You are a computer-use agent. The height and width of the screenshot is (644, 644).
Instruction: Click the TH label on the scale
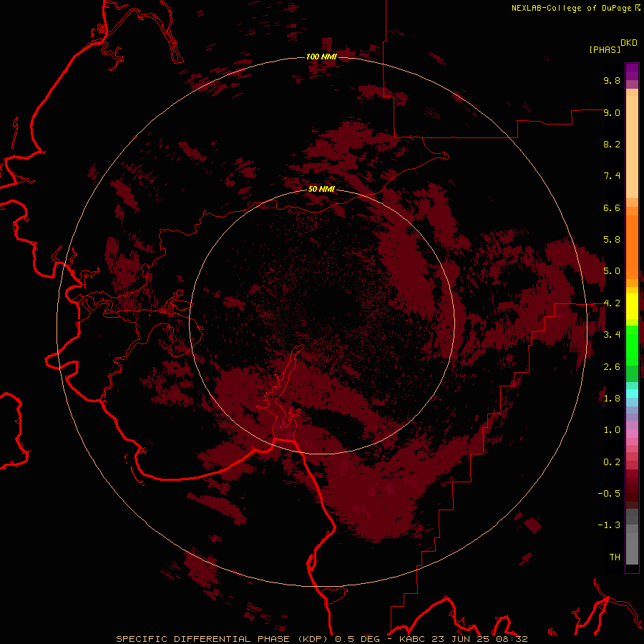click(615, 557)
